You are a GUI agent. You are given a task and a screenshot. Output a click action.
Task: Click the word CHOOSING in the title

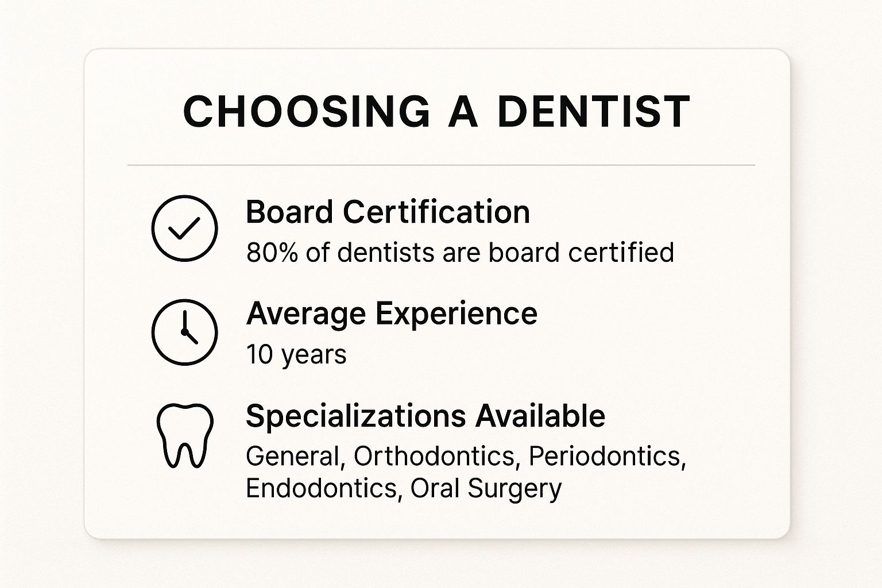pos(307,111)
